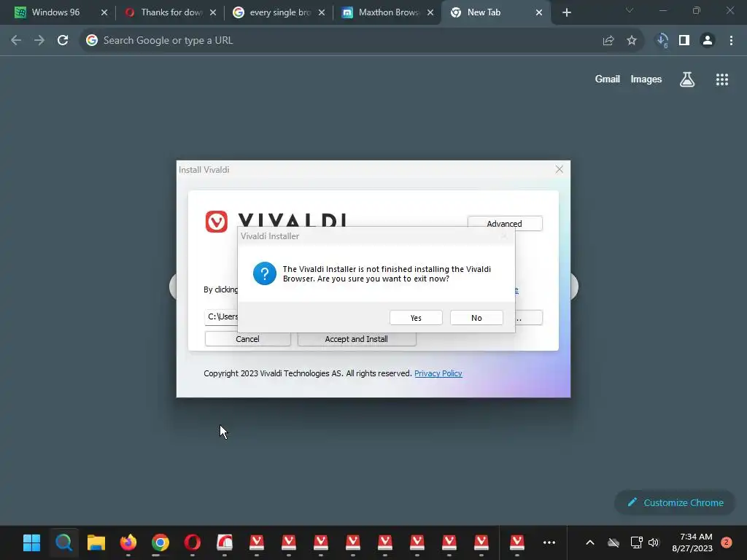This screenshot has height=560, width=747.
Task: Open Gmail link
Action: [x=608, y=79]
